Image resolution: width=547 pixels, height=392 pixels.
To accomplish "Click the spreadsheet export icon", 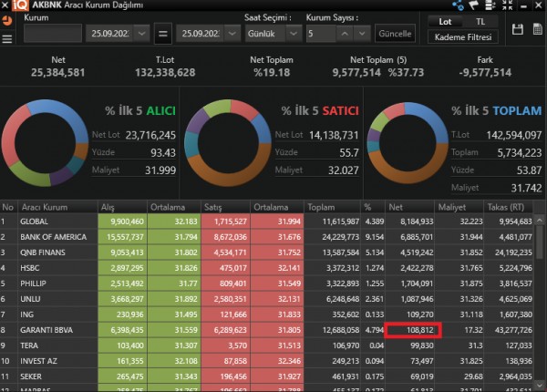I will (x=538, y=30).
